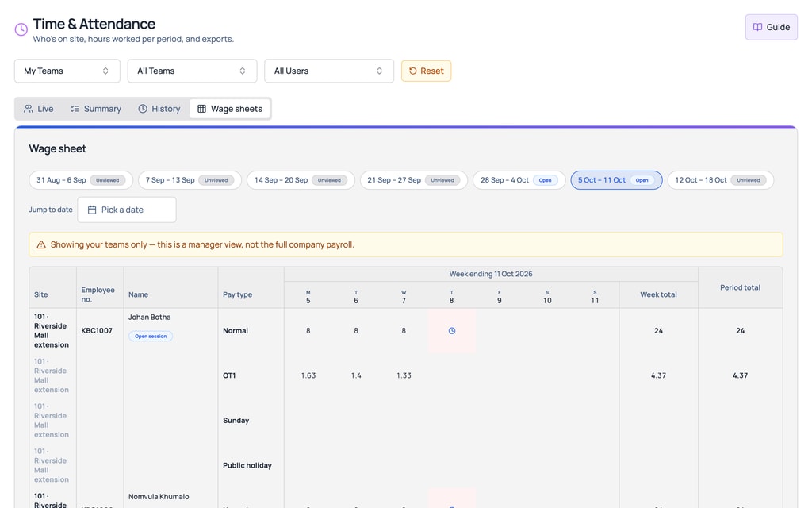This screenshot has height=508, width=812.
Task: Select the 5 Oct – 11 Oct period
Action: 616,180
